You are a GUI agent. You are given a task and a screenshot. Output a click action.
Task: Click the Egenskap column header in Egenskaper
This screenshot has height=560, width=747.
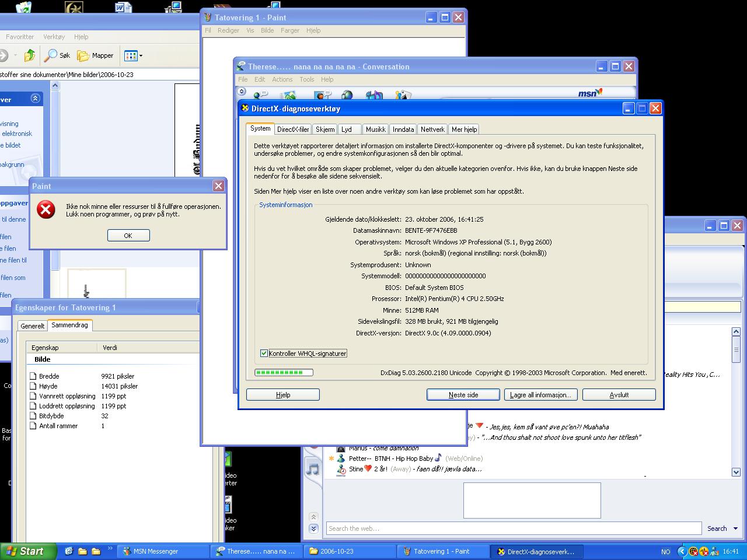62,348
